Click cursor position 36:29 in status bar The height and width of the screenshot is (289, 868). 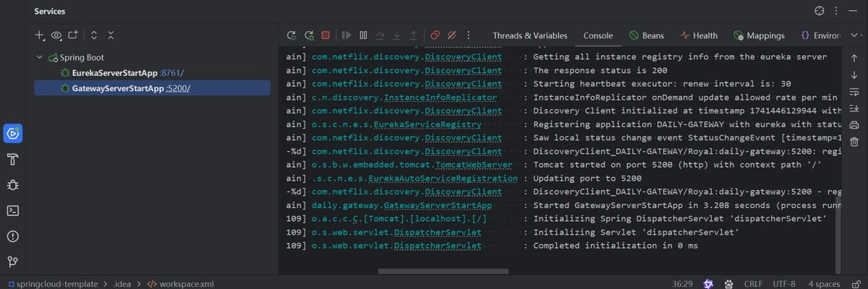[x=682, y=284]
